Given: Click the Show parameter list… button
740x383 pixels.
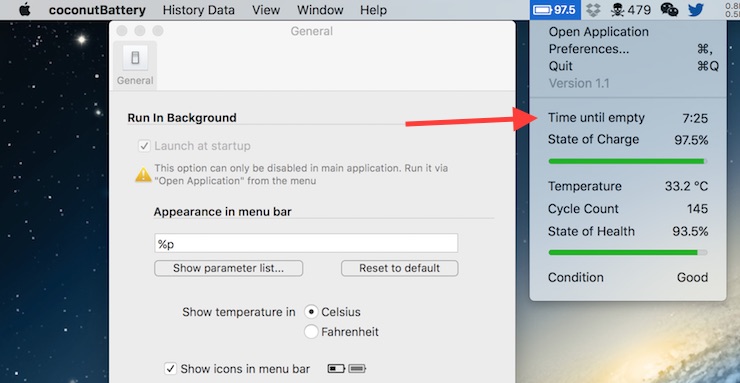Looking at the screenshot, I should point(228,268).
